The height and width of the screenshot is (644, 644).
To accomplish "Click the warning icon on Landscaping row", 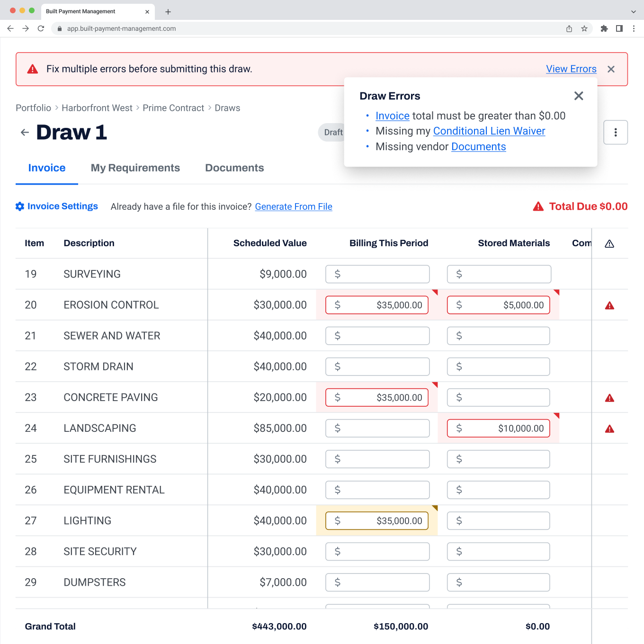I will [609, 429].
